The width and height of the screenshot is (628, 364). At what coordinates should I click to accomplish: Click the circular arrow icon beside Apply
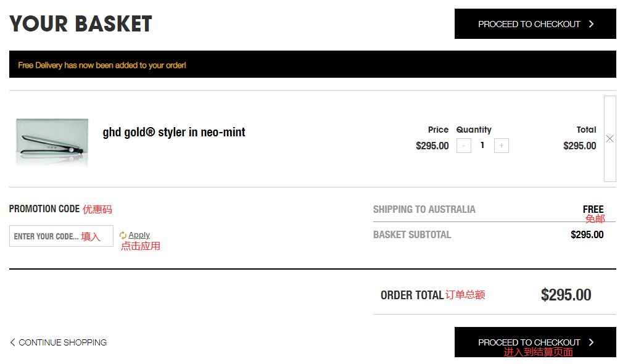(x=123, y=235)
